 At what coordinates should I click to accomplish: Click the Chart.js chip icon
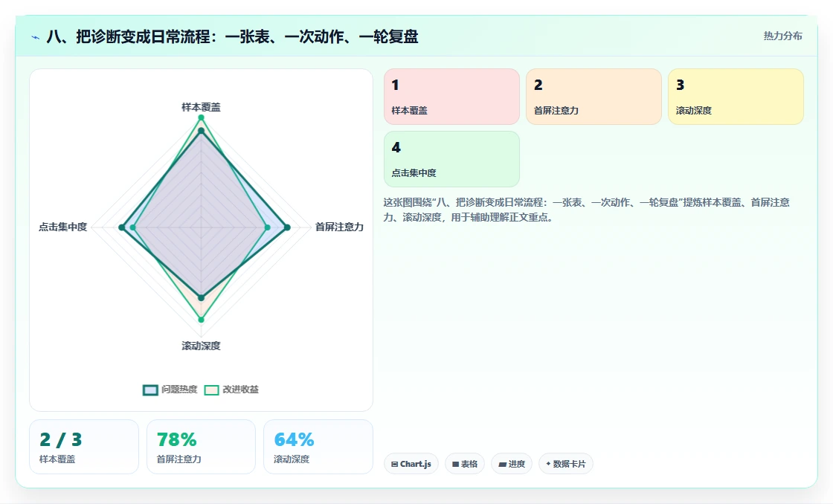coord(395,464)
